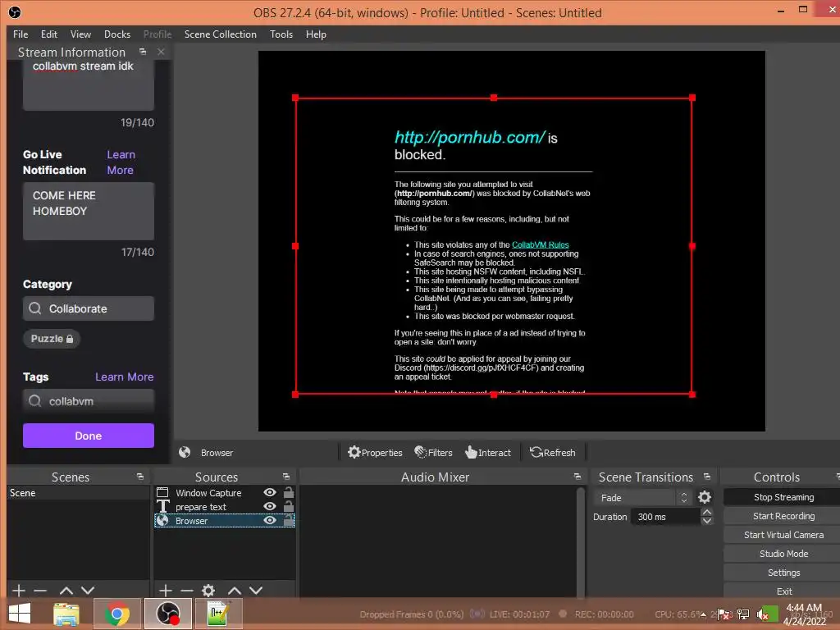Click the Category search field showing Collaborate
The height and width of the screenshot is (630, 840).
coord(89,308)
